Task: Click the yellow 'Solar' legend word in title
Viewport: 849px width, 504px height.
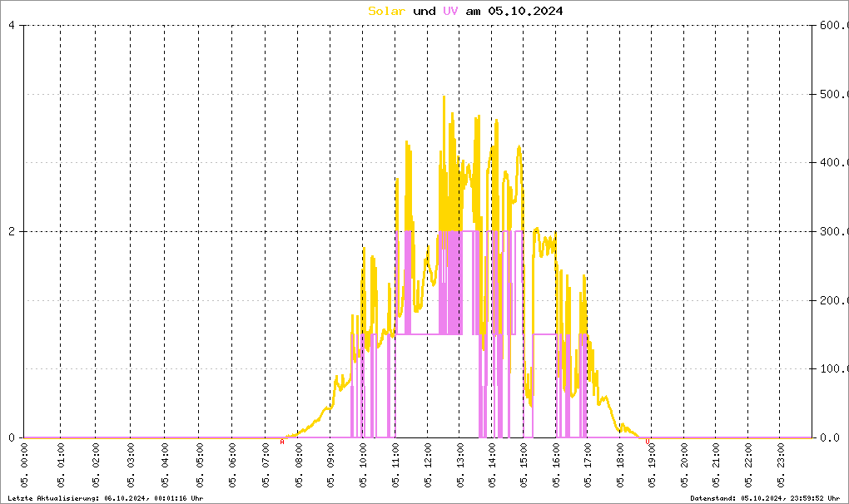Action: coord(387,11)
